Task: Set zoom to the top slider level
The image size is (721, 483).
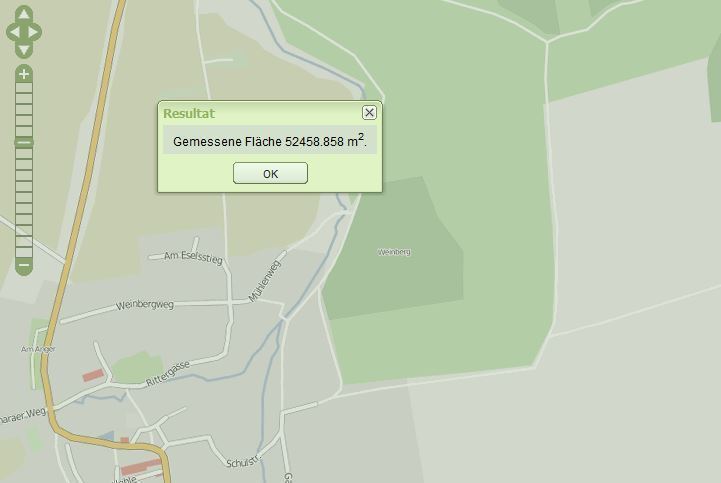Action: click(x=24, y=87)
